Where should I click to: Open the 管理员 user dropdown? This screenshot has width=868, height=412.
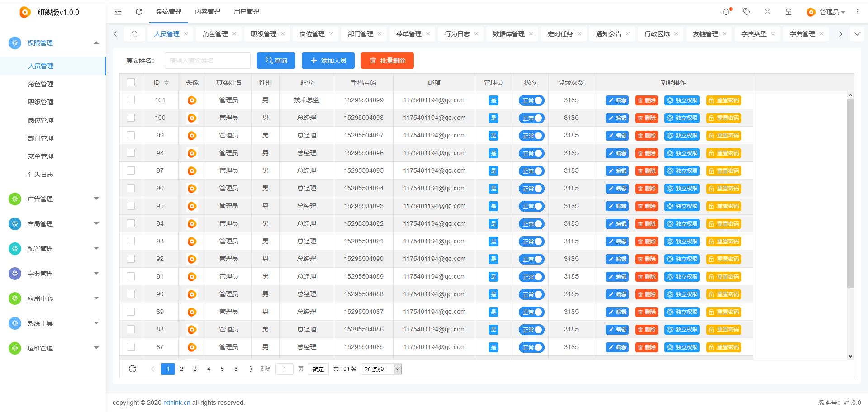click(826, 12)
